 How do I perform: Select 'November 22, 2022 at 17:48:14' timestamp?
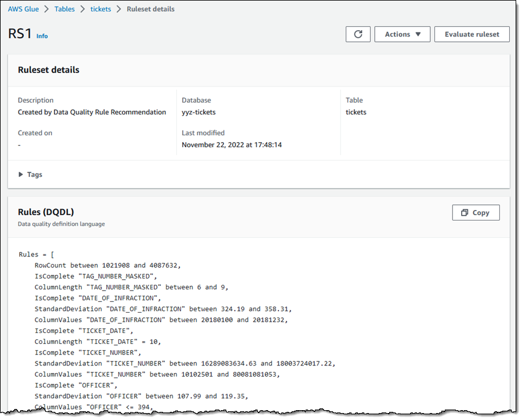point(231,145)
